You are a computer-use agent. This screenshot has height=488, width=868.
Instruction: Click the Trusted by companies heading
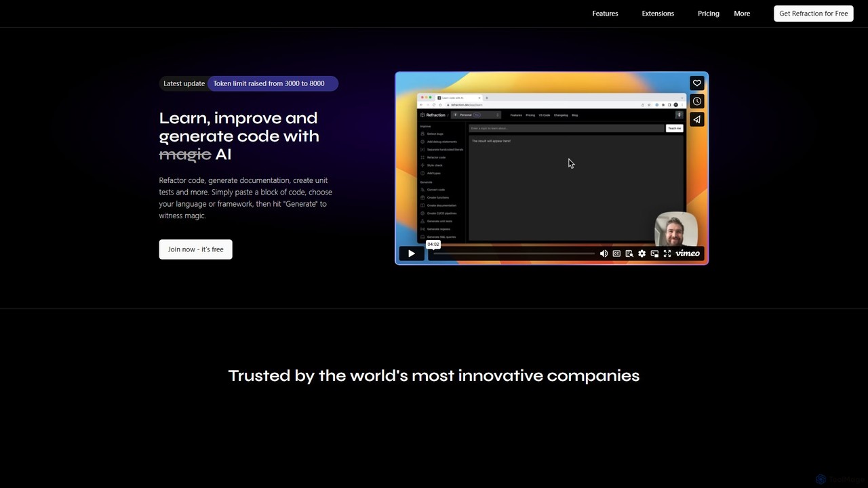click(434, 375)
